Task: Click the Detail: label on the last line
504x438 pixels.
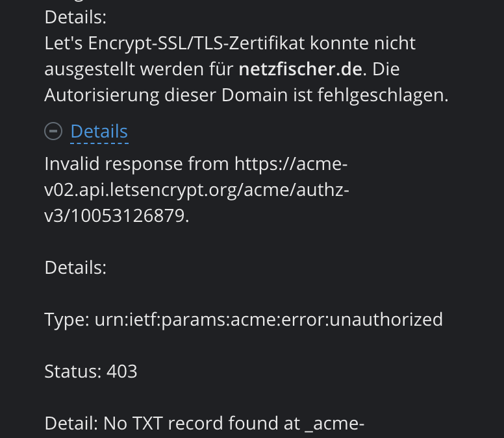Action: tap(71, 423)
